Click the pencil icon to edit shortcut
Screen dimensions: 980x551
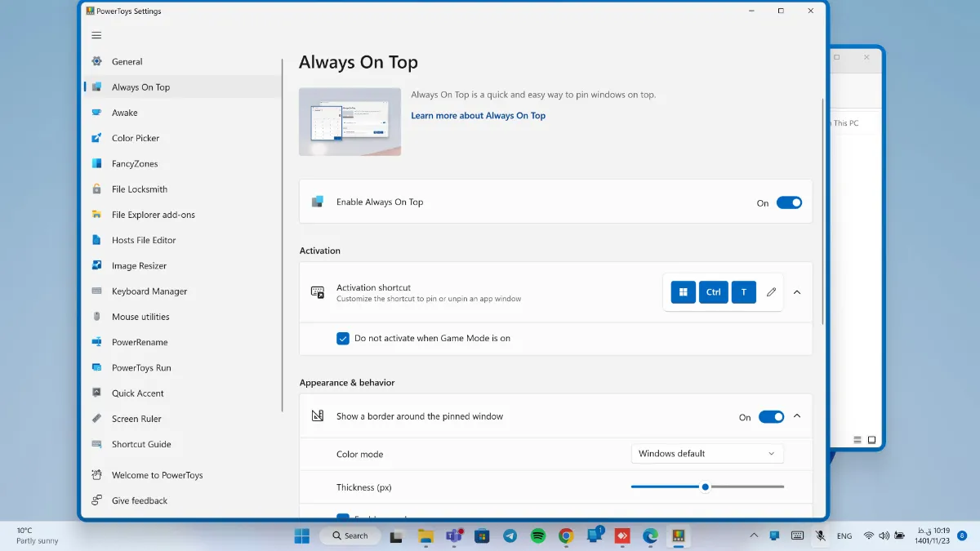pos(771,292)
